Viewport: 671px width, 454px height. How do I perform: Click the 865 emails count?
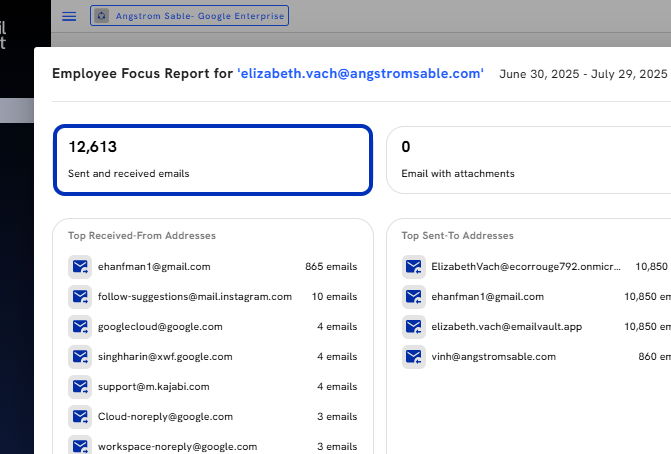coord(331,267)
